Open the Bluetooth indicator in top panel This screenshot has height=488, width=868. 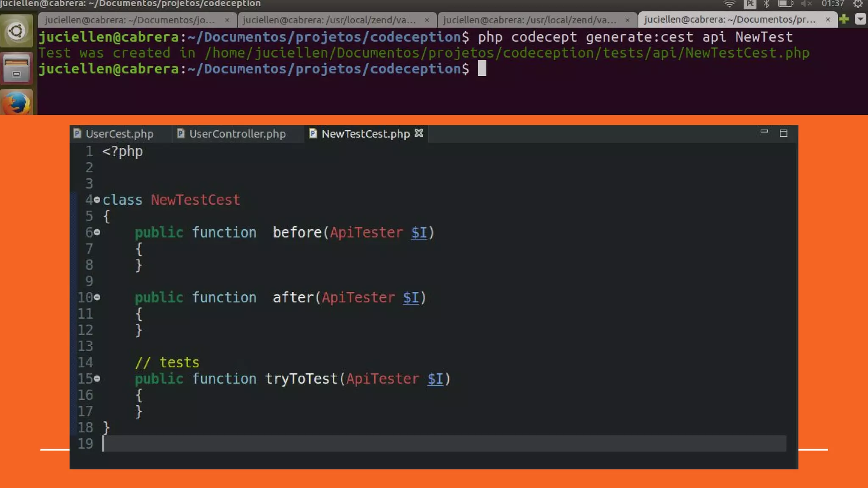click(x=766, y=4)
